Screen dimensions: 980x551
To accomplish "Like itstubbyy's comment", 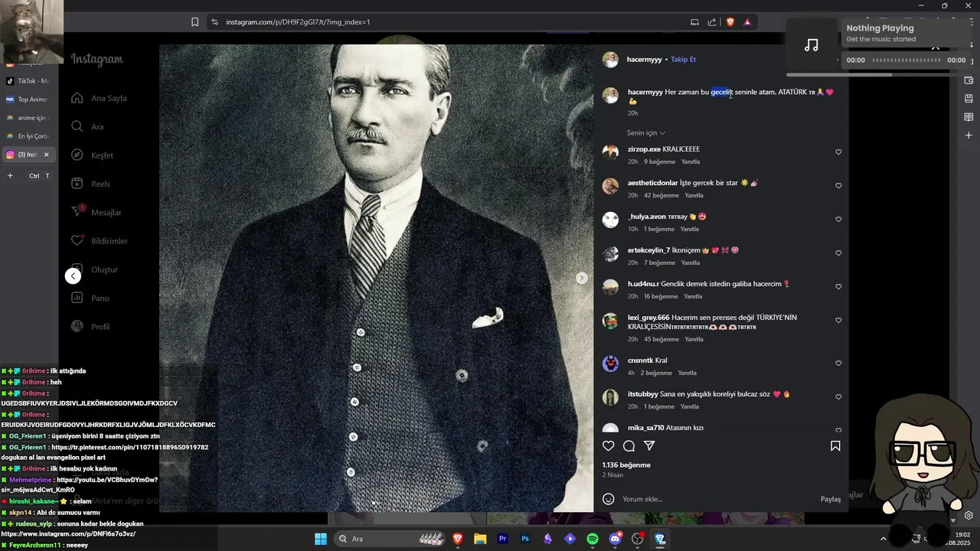I will pos(838,397).
